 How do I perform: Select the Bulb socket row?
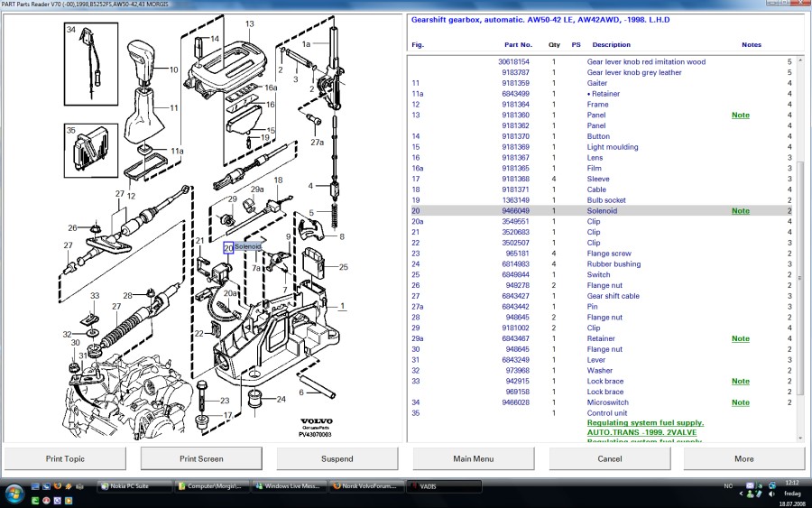[x=601, y=200]
